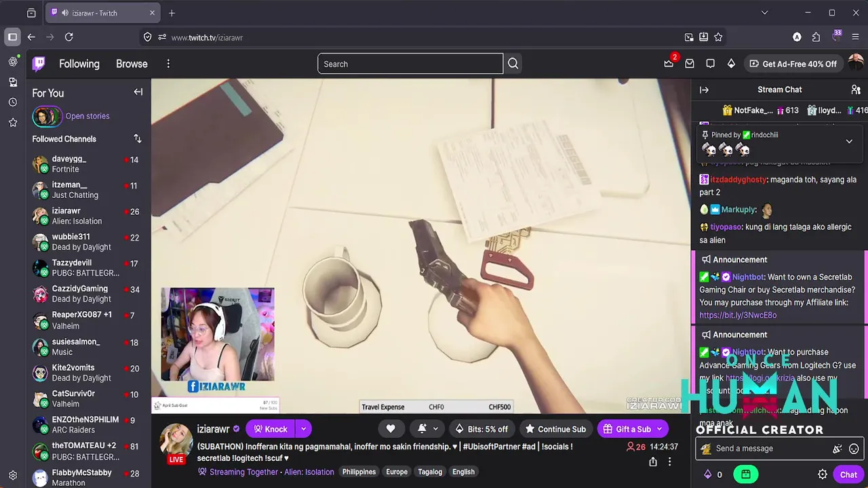Open wubbie311 Dead by Daylight channel
The height and width of the screenshot is (488, 868).
[x=87, y=242]
